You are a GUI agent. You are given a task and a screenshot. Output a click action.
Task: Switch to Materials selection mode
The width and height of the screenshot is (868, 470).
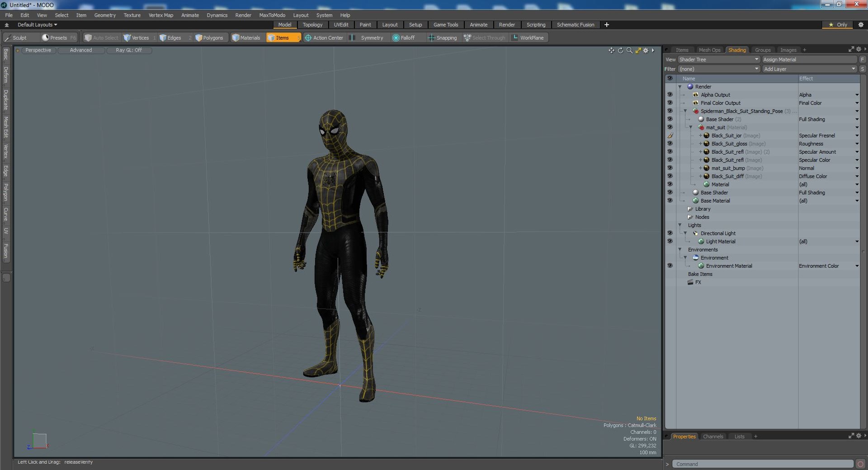coord(246,38)
